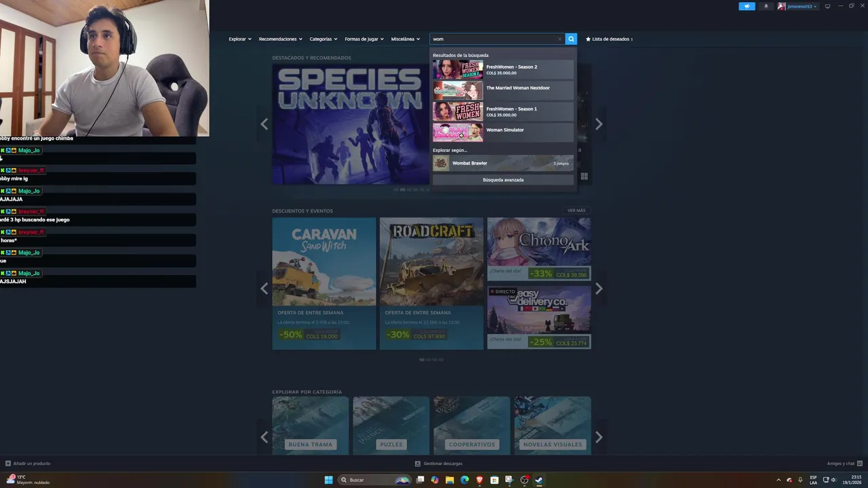This screenshot has height=488, width=868.
Task: Open the Caravan SandWitch offer card
Action: coord(324,283)
